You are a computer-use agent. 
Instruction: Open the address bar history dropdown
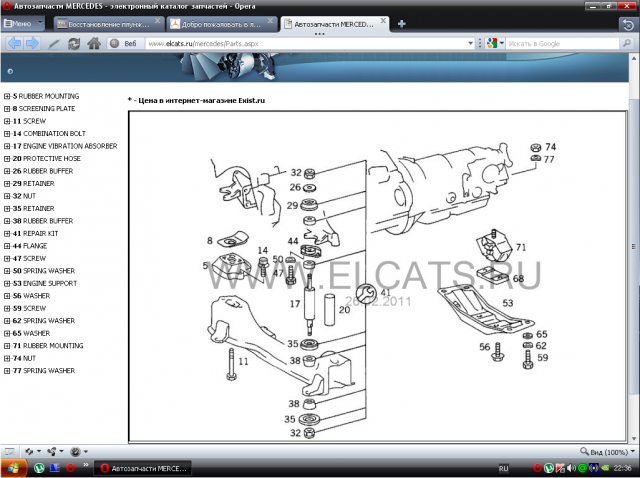pyautogui.click(x=471, y=43)
